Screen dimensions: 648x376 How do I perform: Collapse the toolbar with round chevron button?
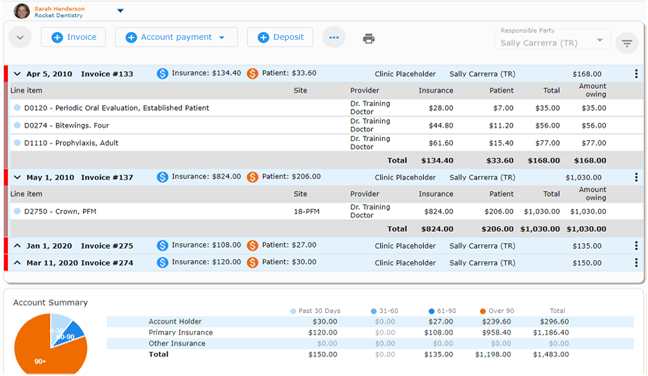tap(20, 38)
